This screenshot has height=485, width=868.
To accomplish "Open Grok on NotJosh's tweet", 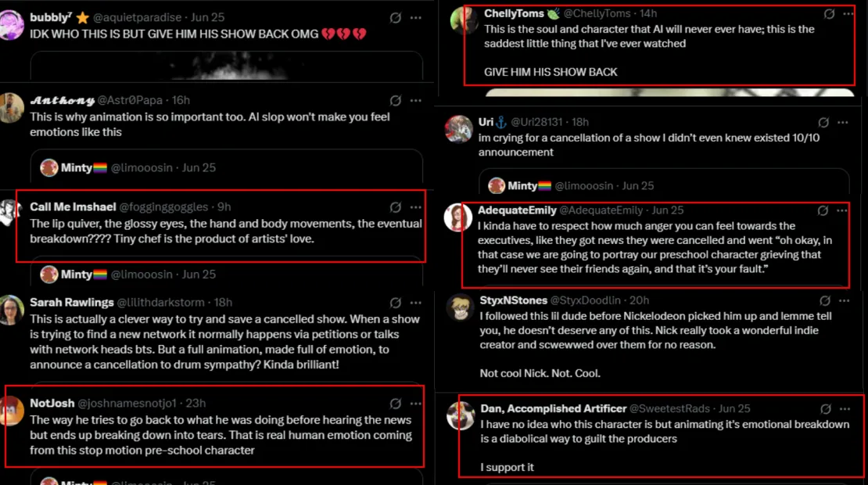I will (x=396, y=404).
